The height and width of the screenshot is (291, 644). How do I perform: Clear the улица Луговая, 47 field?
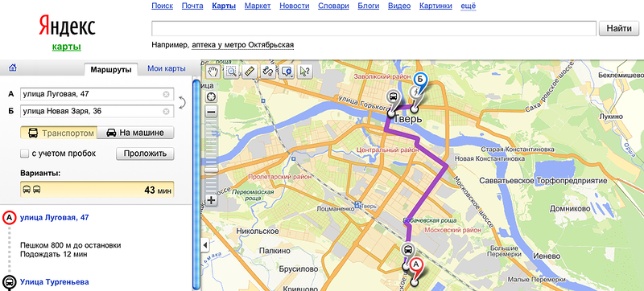(x=166, y=94)
